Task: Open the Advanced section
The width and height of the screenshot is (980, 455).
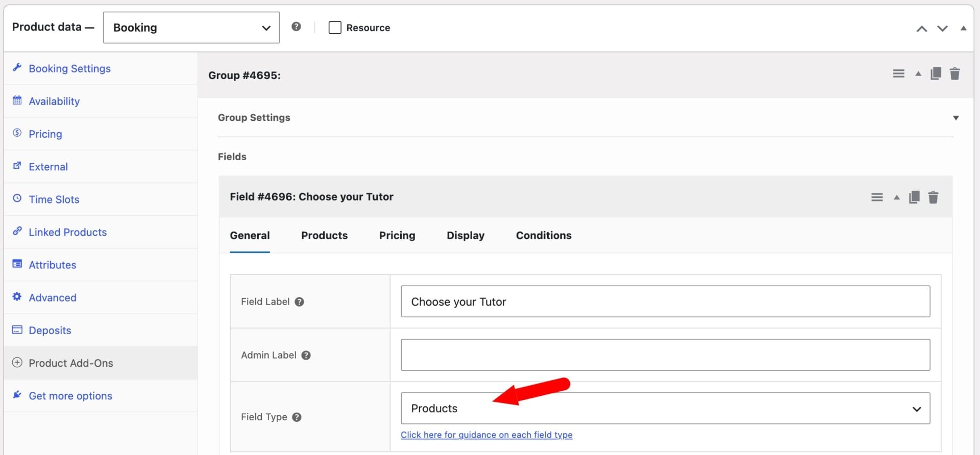Action: (53, 297)
